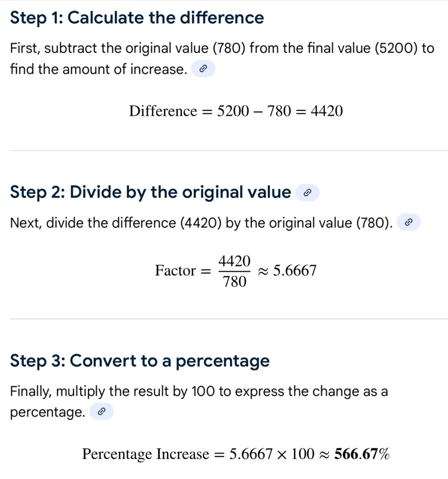Click the approximate factor value 5.6667 in Step 2
The width and height of the screenshot is (448, 479).
pos(294,270)
